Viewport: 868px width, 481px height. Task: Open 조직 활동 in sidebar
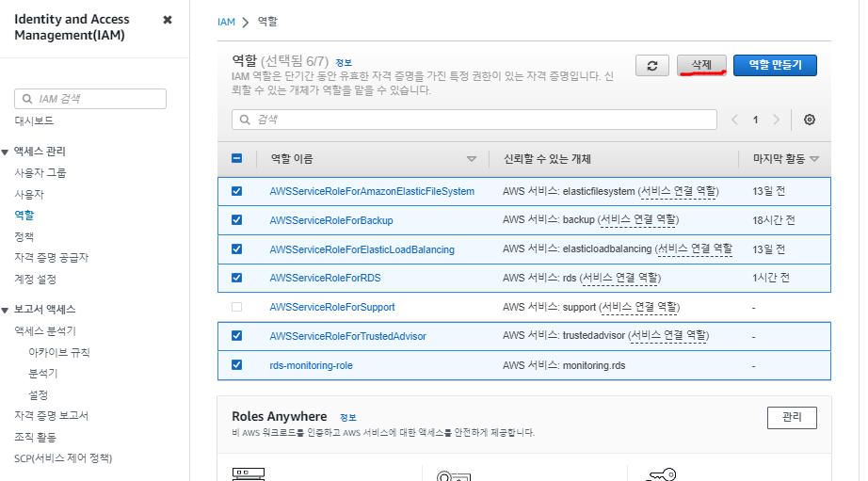[36, 438]
